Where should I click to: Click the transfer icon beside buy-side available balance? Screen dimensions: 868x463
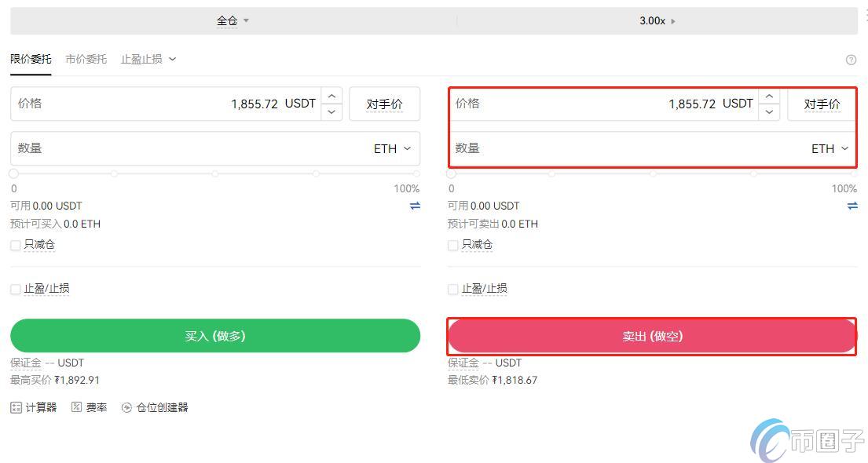[415, 206]
